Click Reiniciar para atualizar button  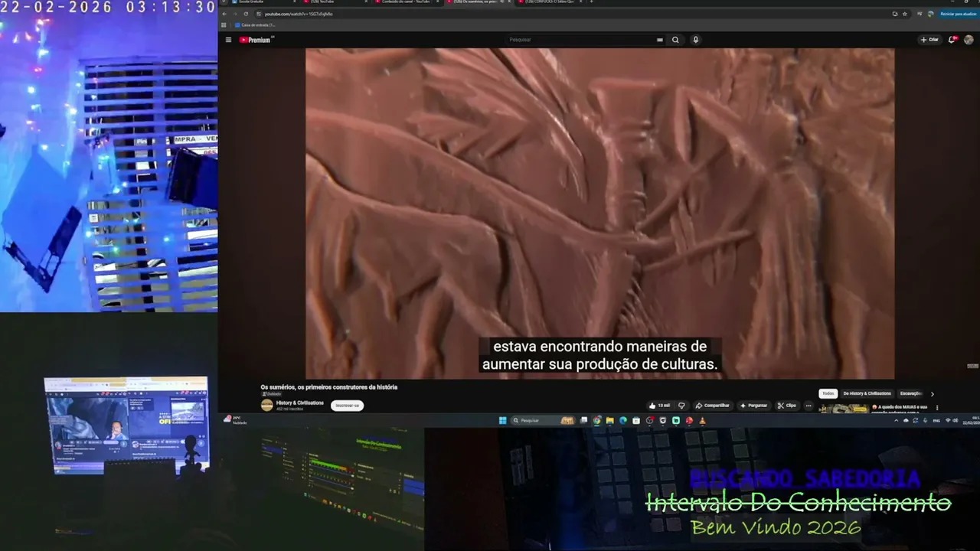pyautogui.click(x=958, y=14)
